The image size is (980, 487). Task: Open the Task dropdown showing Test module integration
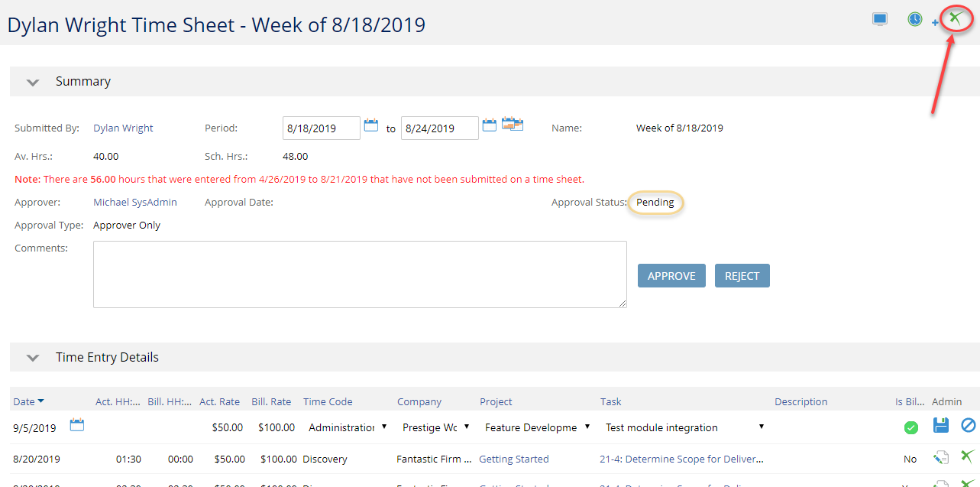click(x=684, y=427)
